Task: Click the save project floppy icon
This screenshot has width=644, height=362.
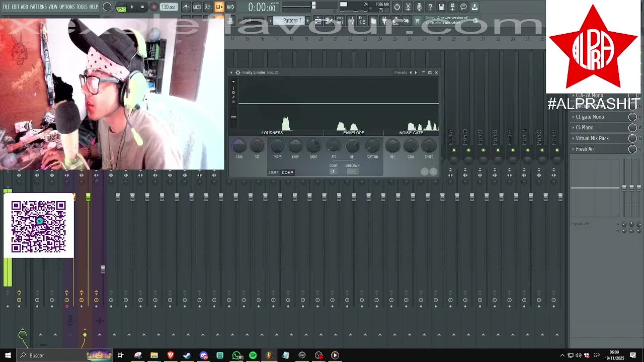Action: pos(441,7)
